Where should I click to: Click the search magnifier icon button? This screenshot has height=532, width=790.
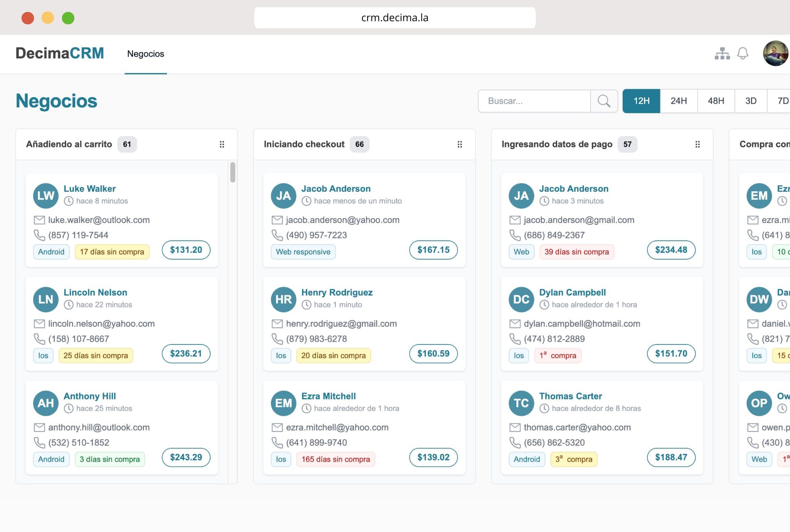(x=604, y=101)
